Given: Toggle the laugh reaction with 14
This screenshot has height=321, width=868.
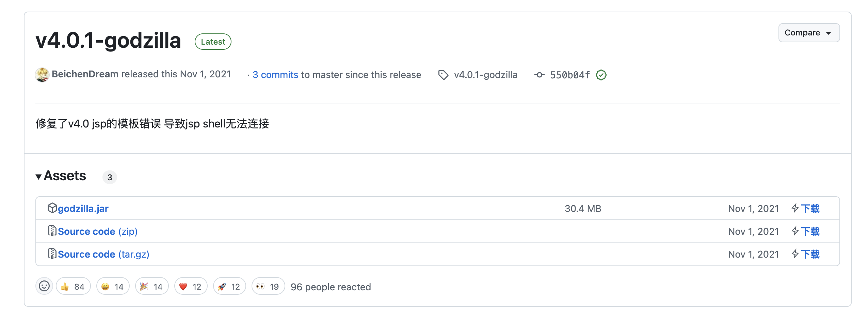Looking at the screenshot, I should tap(113, 287).
